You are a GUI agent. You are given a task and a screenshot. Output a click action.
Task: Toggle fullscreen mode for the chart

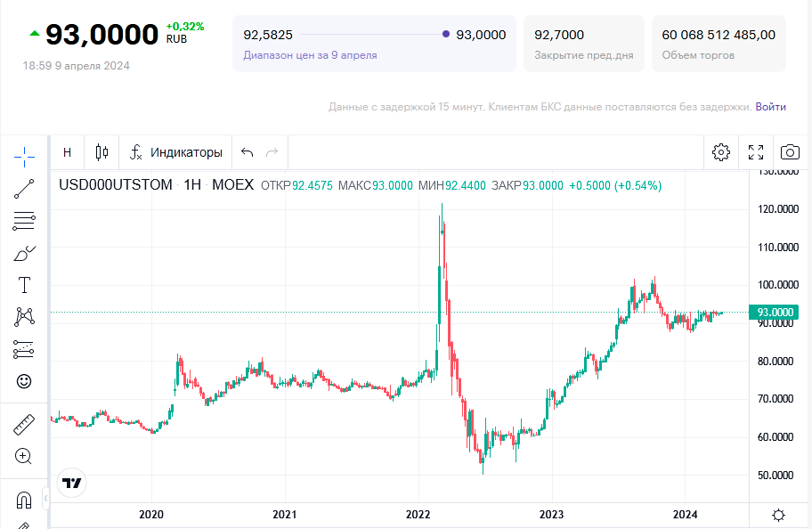(x=756, y=152)
